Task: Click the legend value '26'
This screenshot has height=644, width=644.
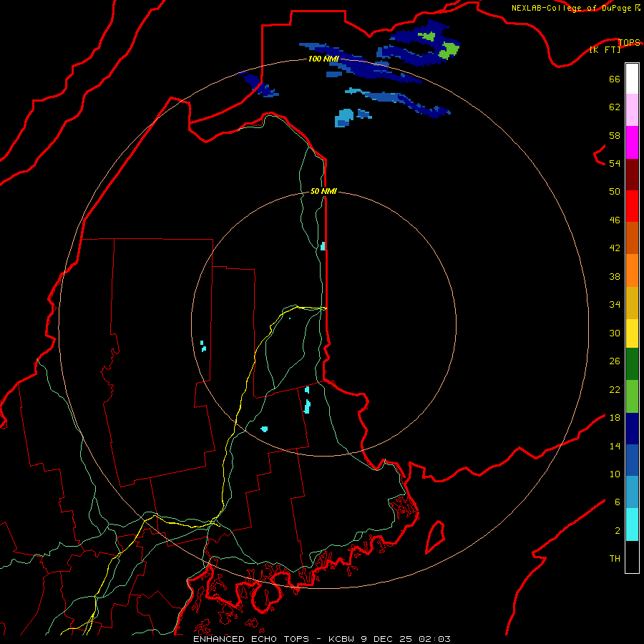Action: 615,361
